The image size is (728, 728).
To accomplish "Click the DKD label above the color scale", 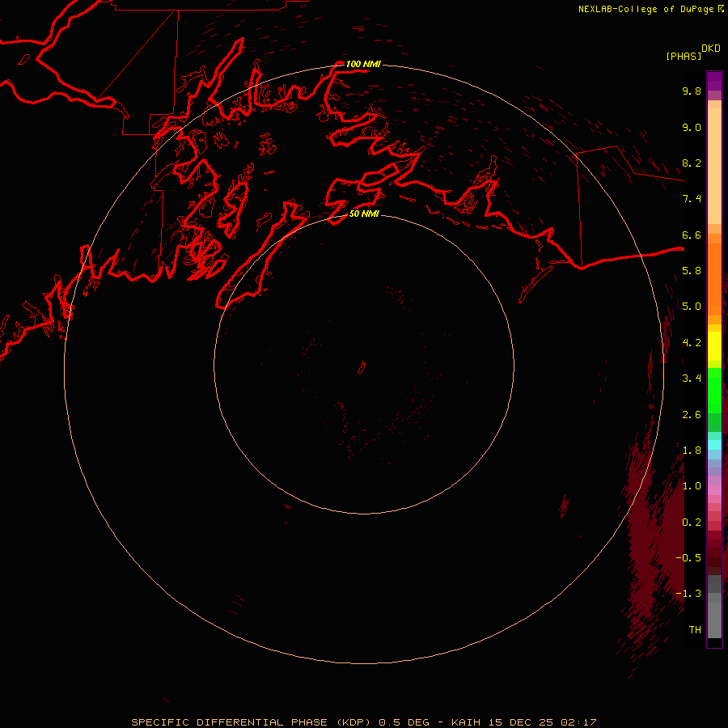I will click(710, 49).
